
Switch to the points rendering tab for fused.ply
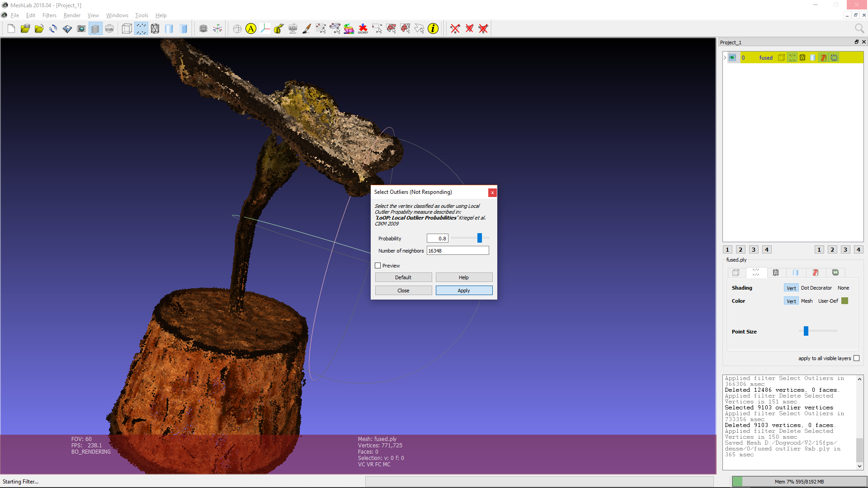click(755, 272)
